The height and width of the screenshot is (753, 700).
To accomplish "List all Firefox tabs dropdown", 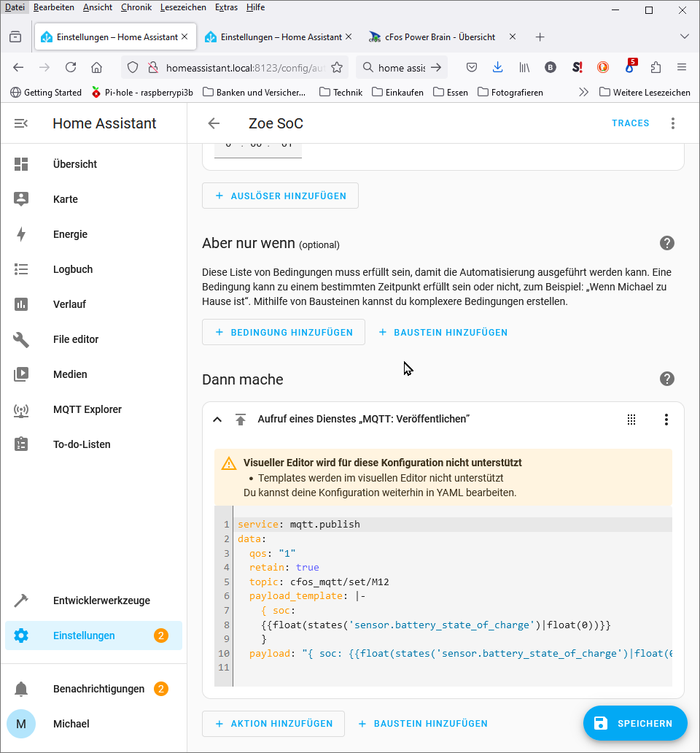I will [684, 36].
